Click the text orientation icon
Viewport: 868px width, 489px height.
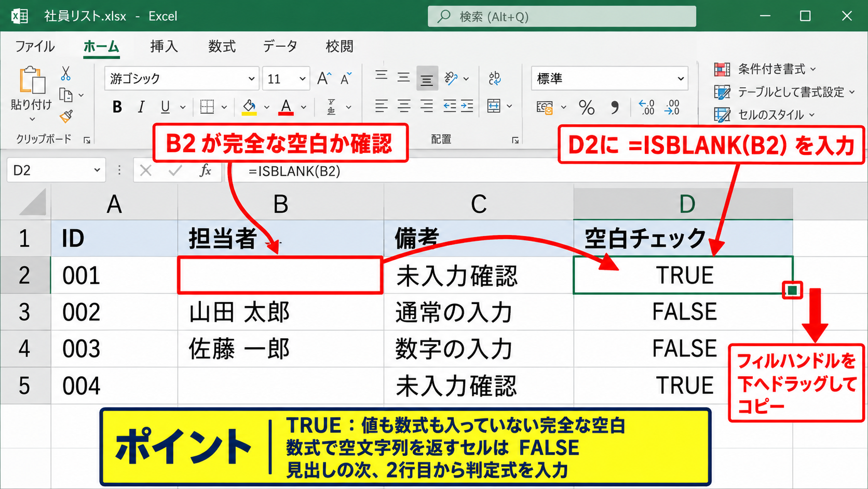coord(451,78)
